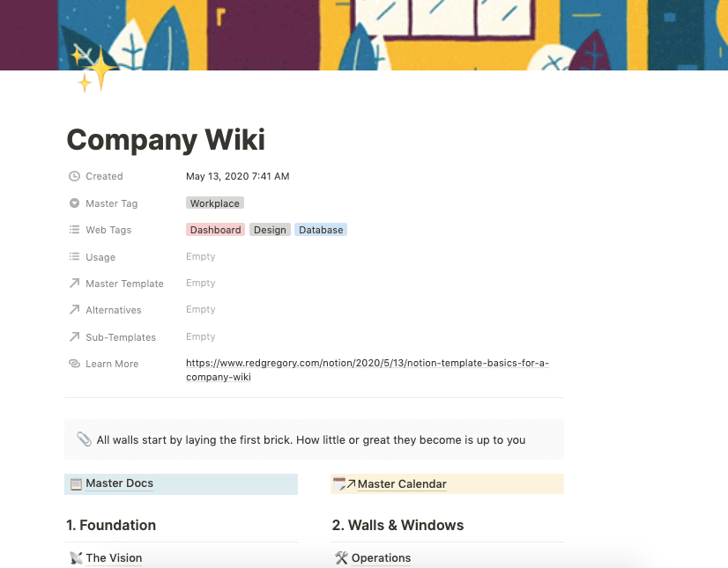Click the Company Wiki page title

165,139
